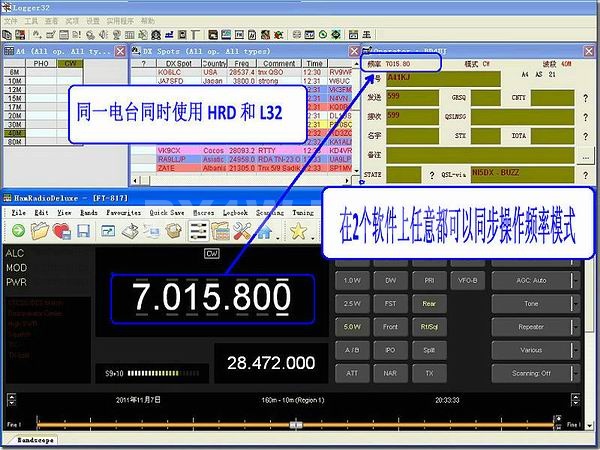Click the green Connect arrow icon in HamRadioDeluxe
The width and height of the screenshot is (600, 450).
click(18, 231)
